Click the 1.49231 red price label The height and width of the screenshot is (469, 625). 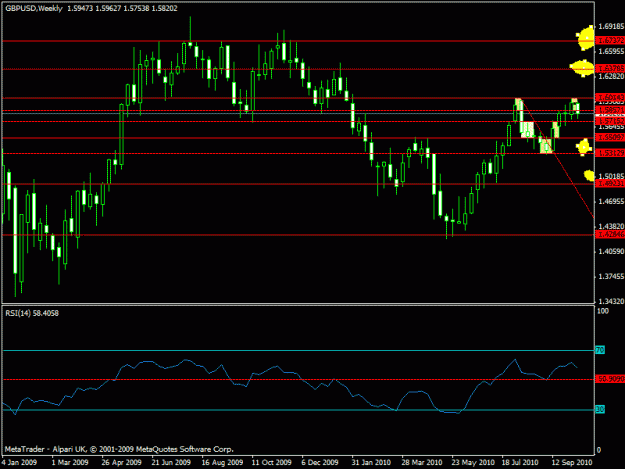click(610, 183)
